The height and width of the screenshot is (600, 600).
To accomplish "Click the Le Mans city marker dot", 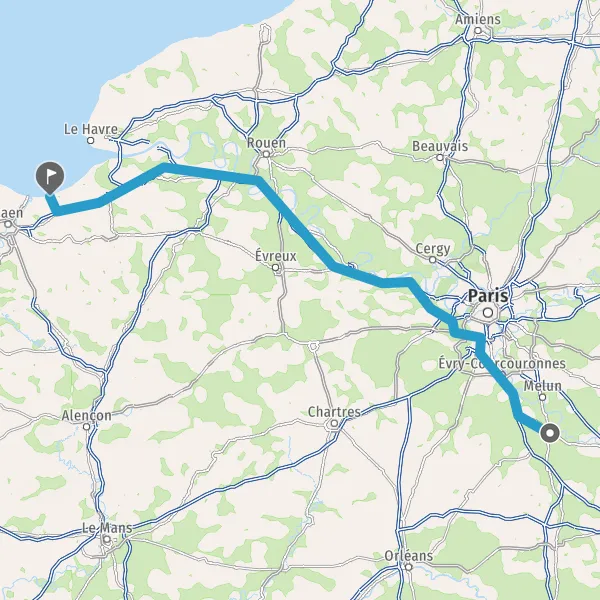I will point(107,539).
